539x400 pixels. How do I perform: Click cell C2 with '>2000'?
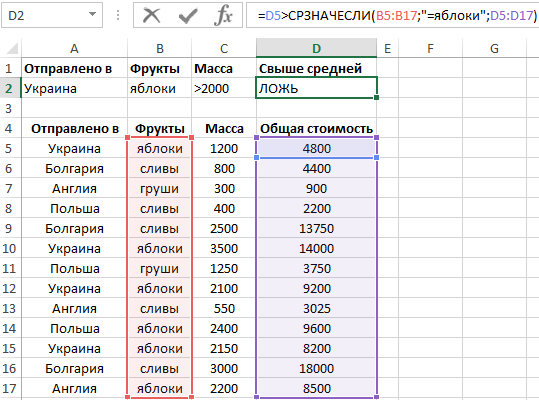[224, 88]
